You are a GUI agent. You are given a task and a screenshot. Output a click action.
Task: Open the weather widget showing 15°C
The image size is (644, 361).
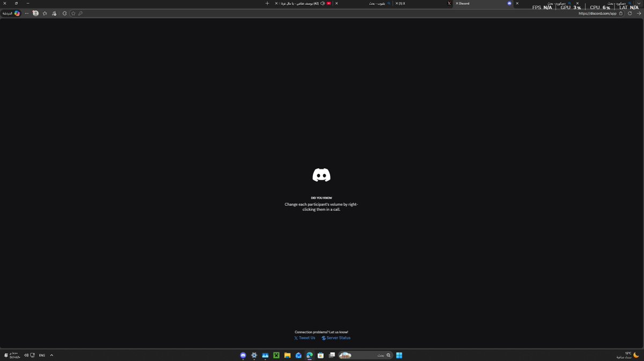(x=628, y=355)
